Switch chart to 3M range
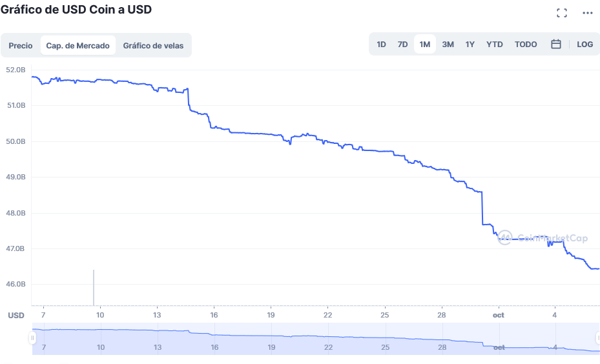This screenshot has width=600, height=364. coord(448,45)
